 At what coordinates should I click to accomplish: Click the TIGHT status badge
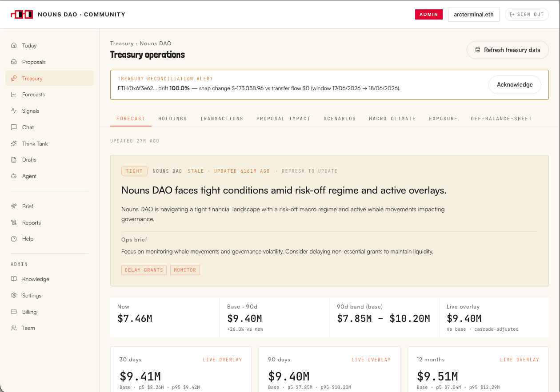click(134, 171)
